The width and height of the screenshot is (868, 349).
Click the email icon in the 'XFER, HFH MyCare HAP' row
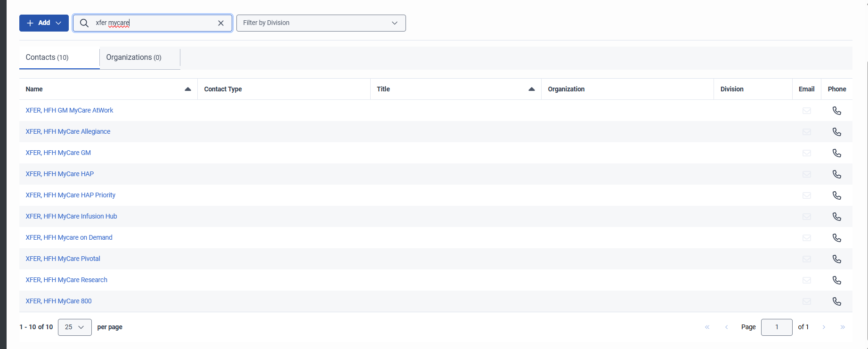click(x=807, y=174)
